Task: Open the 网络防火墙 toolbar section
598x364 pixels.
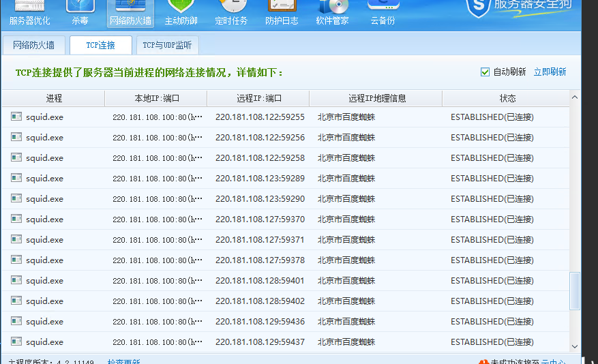Action: pyautogui.click(x=130, y=14)
